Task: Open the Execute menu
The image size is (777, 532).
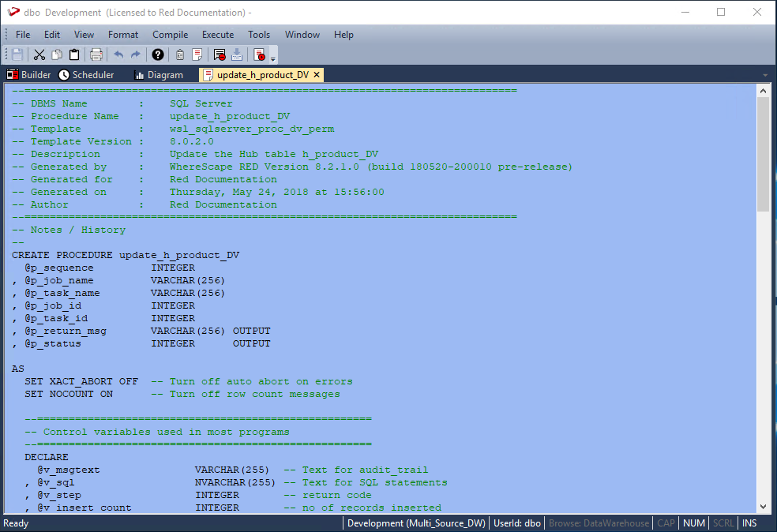Action: tap(218, 35)
